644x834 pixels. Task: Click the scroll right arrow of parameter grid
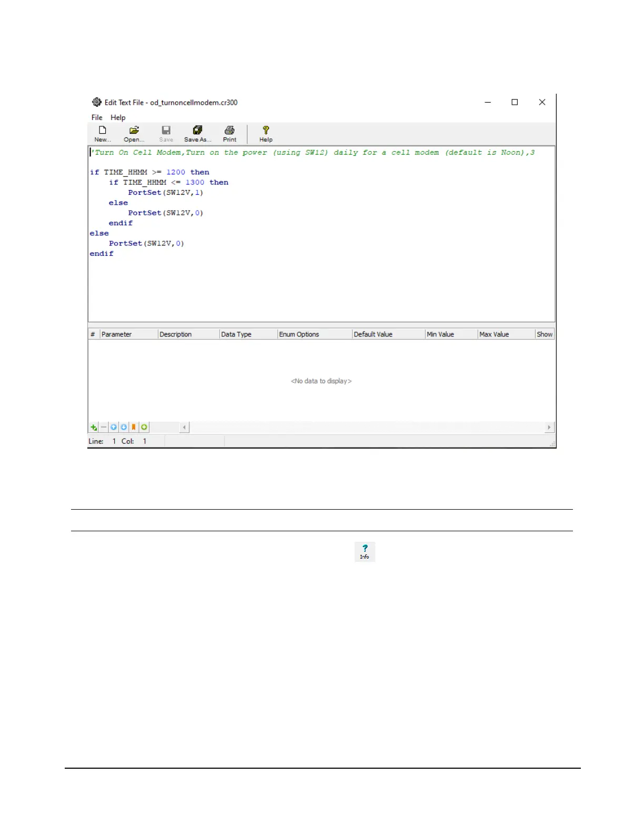549,428
